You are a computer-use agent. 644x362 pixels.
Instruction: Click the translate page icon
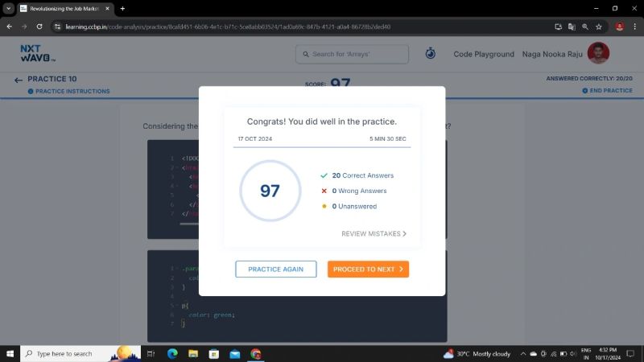[x=572, y=27]
